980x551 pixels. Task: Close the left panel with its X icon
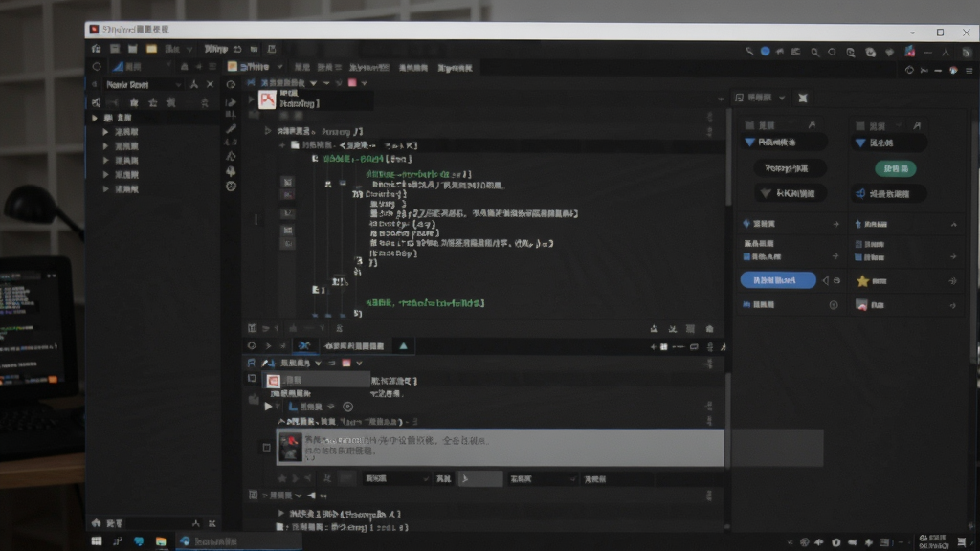tap(210, 84)
